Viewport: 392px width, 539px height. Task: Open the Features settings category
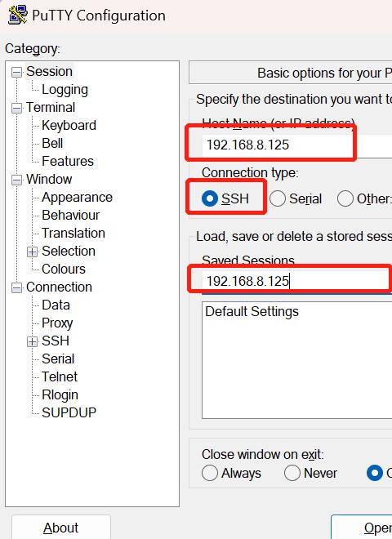point(68,161)
